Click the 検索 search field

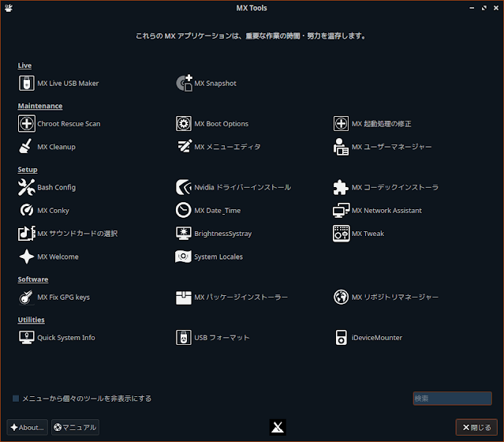coord(452,399)
